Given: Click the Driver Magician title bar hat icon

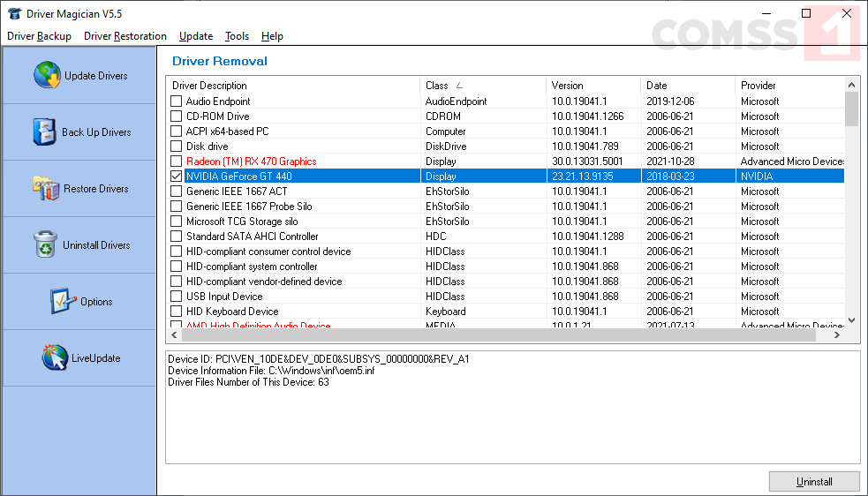Looking at the screenshot, I should (x=14, y=13).
